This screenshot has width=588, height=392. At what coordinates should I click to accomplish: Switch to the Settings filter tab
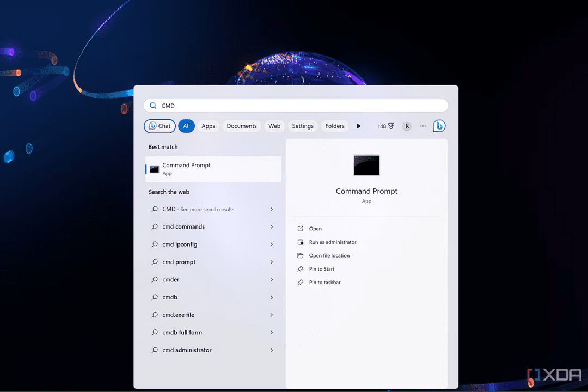point(303,126)
